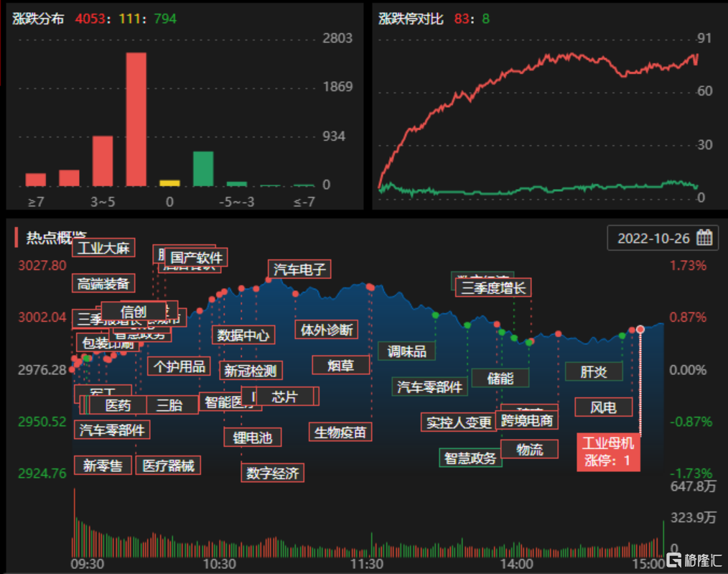Click the 物流 tag

coord(530,449)
